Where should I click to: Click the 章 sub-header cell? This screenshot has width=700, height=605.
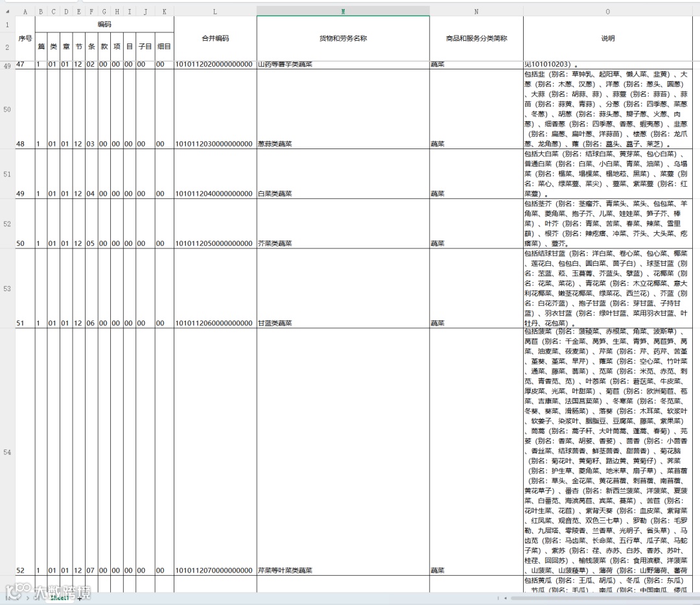[x=66, y=47]
